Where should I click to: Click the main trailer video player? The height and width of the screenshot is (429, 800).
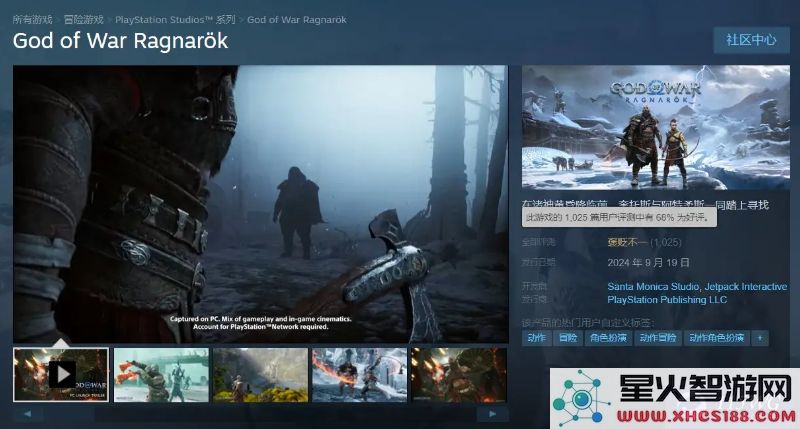pos(261,204)
